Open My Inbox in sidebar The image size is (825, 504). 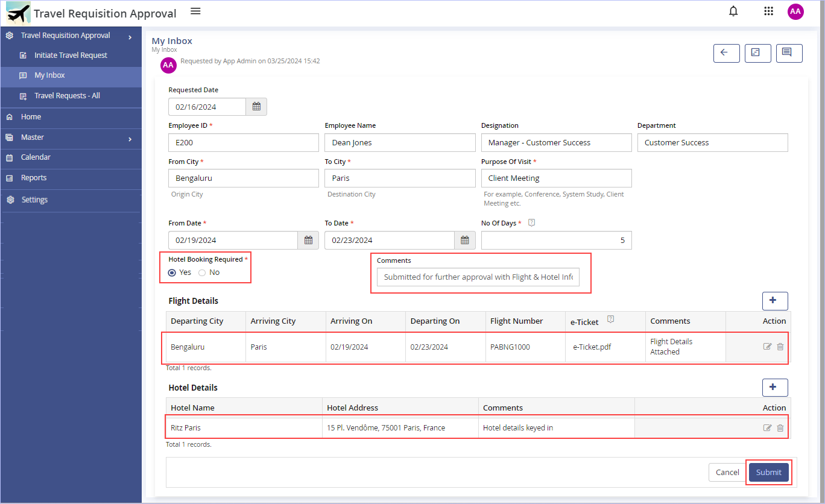coord(71,75)
